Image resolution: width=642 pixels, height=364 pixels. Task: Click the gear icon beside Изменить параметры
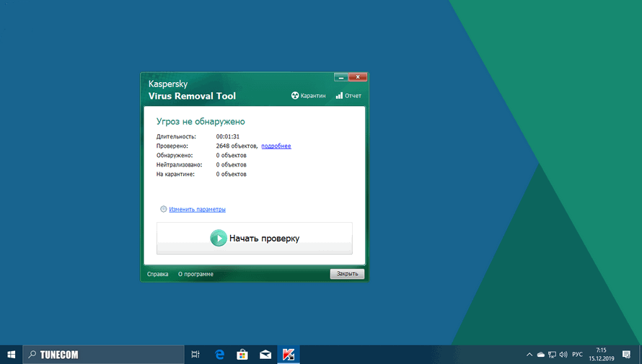(x=164, y=210)
